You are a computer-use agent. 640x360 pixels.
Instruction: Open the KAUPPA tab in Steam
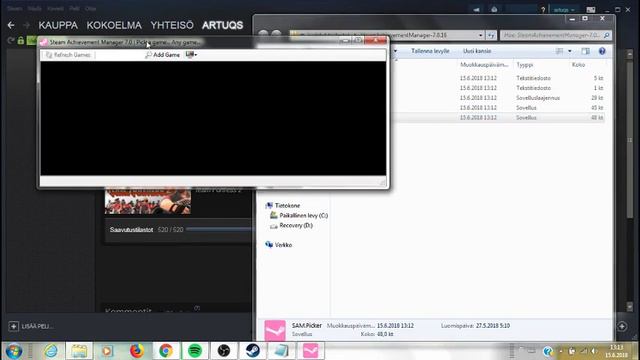click(58, 25)
